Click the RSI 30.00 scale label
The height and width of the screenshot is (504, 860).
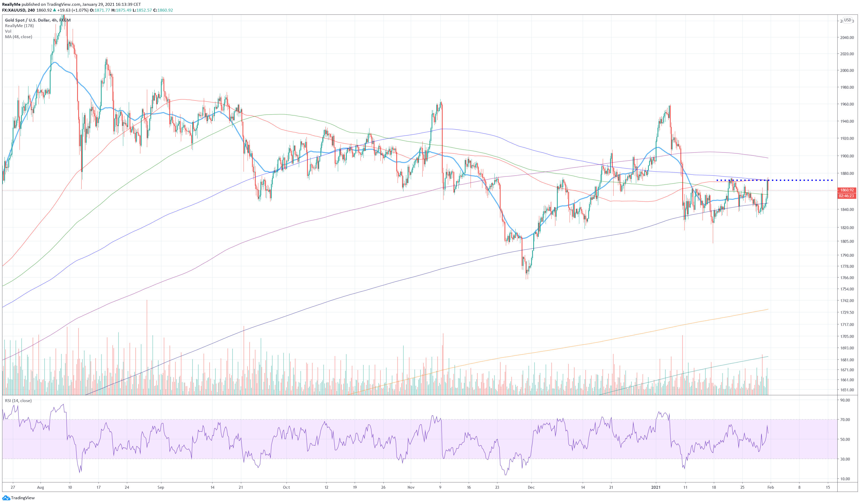click(x=845, y=459)
